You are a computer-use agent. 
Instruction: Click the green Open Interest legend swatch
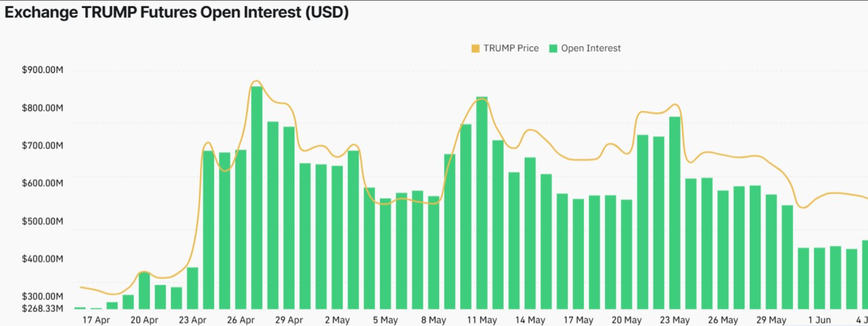tap(553, 48)
